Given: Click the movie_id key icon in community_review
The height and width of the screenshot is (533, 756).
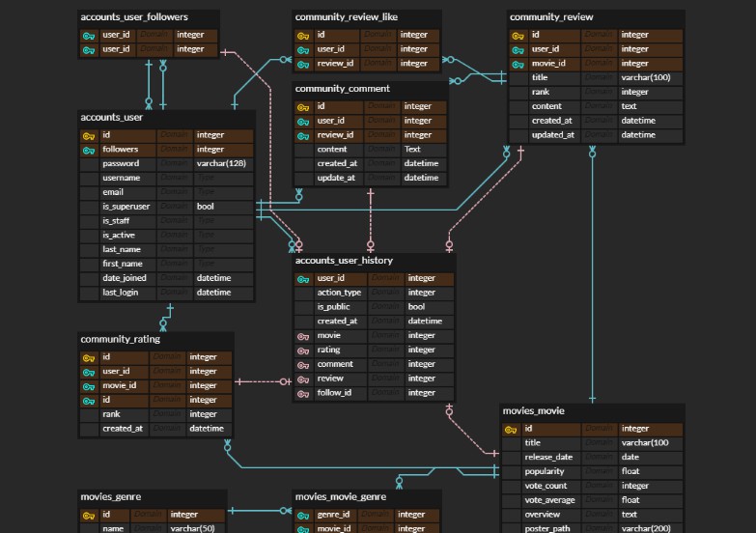Looking at the screenshot, I should pyautogui.click(x=518, y=64).
